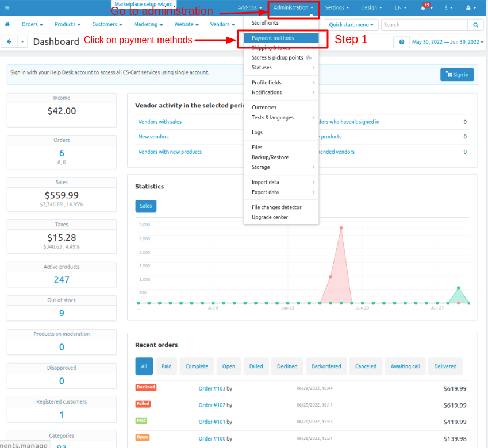Open Upgrade center menu entry
The width and height of the screenshot is (488, 448).
(x=270, y=217)
